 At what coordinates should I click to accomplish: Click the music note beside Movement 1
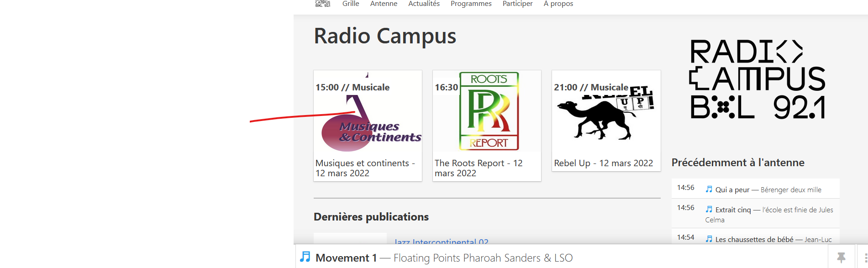click(x=305, y=257)
